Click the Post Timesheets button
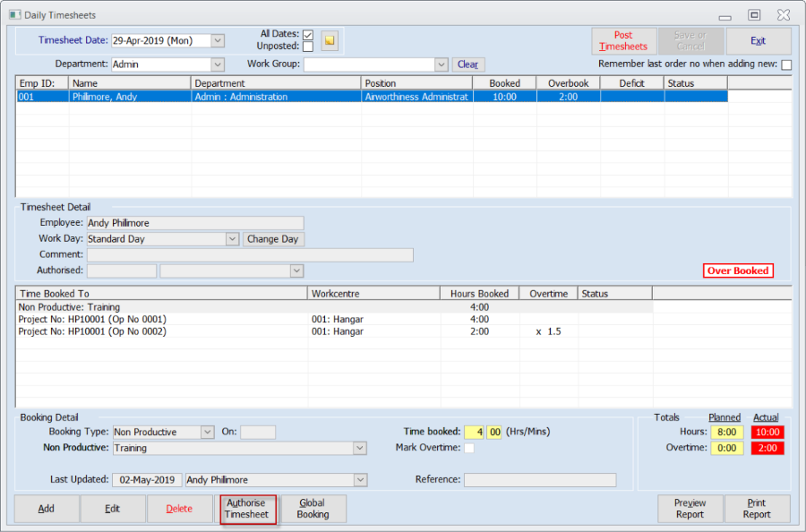The width and height of the screenshot is (806, 532). point(623,41)
